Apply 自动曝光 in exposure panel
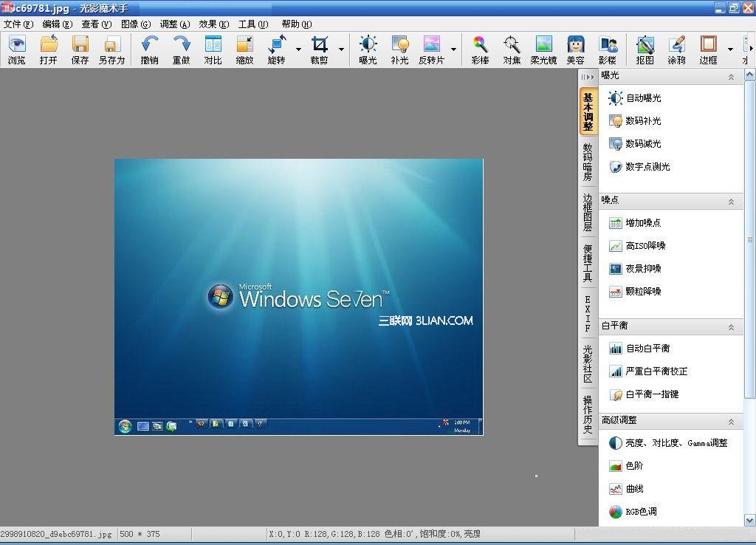The image size is (756, 545). pyautogui.click(x=634, y=98)
